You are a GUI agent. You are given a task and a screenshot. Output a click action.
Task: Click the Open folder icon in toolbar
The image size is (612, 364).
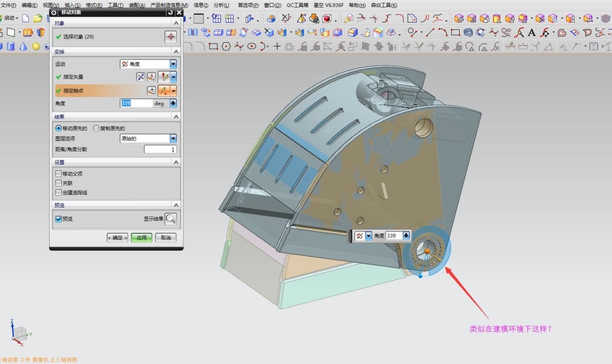point(37,18)
